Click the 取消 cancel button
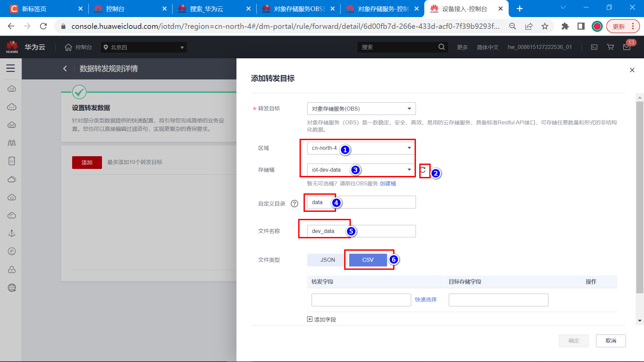Screen dimensions: 644x362 click(610, 341)
